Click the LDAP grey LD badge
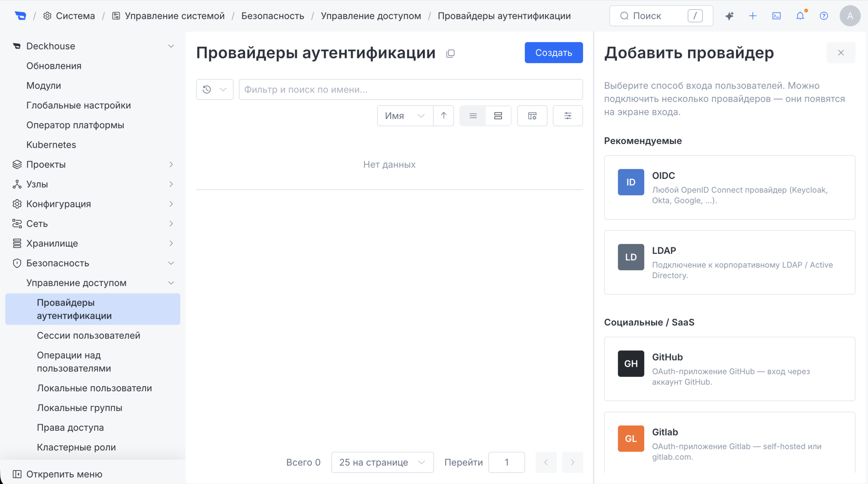 click(631, 257)
